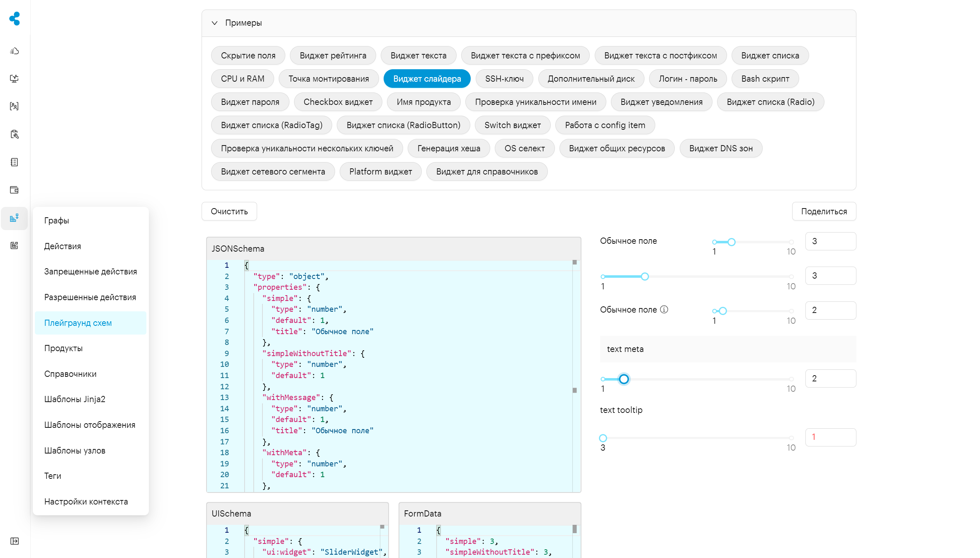Select the Дополнительный диск example
The width and height of the screenshot is (980, 558).
(x=591, y=79)
